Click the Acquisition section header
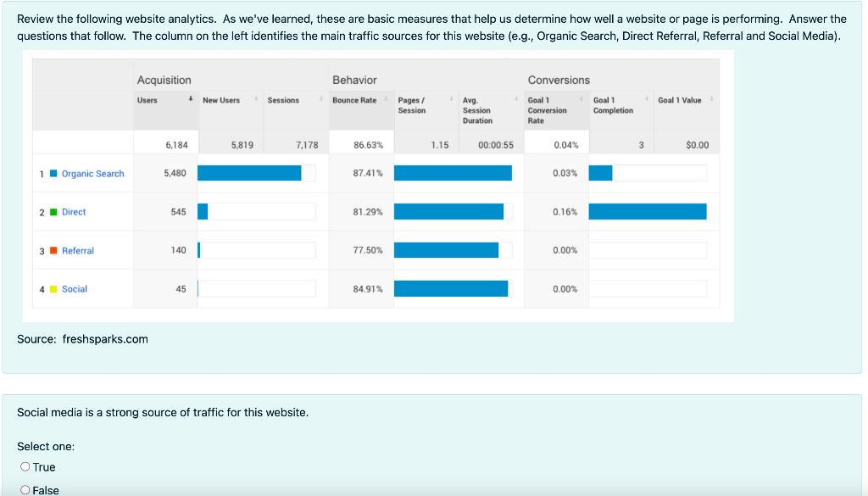Viewport: 868px width, 496px height. pos(163,80)
